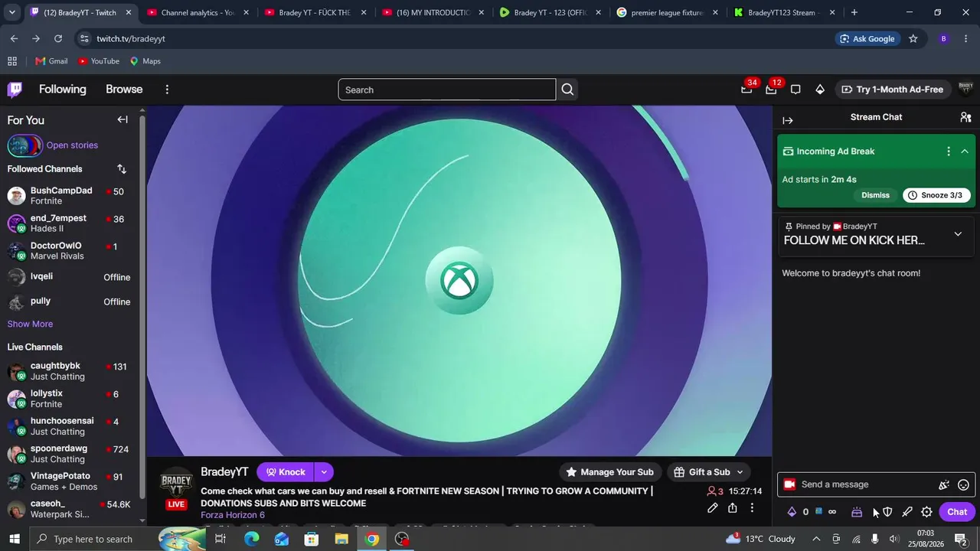Screen dimensions: 980x551
Task: Open notifications inbox showing 12 badge
Action: point(771,90)
